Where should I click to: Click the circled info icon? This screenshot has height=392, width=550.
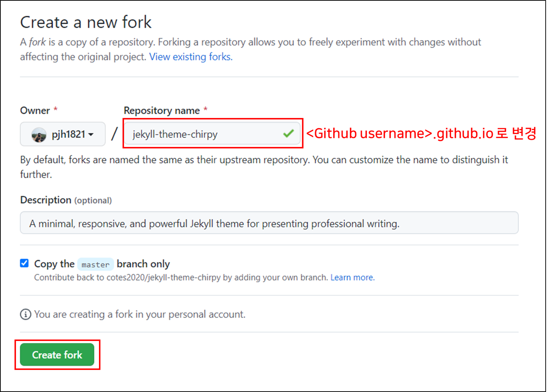point(25,314)
